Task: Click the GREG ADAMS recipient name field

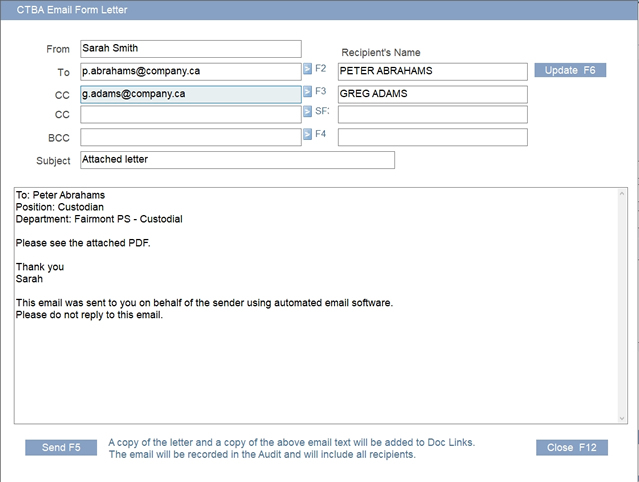Action: pyautogui.click(x=432, y=94)
